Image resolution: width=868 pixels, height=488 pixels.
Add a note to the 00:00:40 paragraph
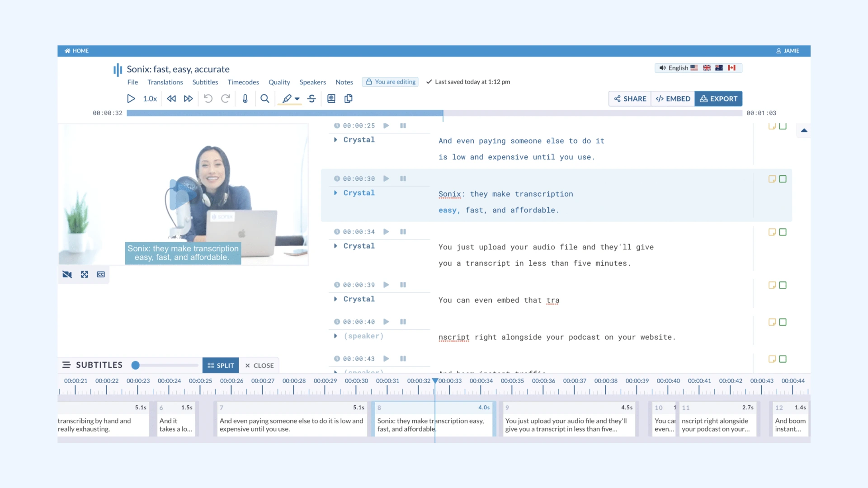(772, 322)
